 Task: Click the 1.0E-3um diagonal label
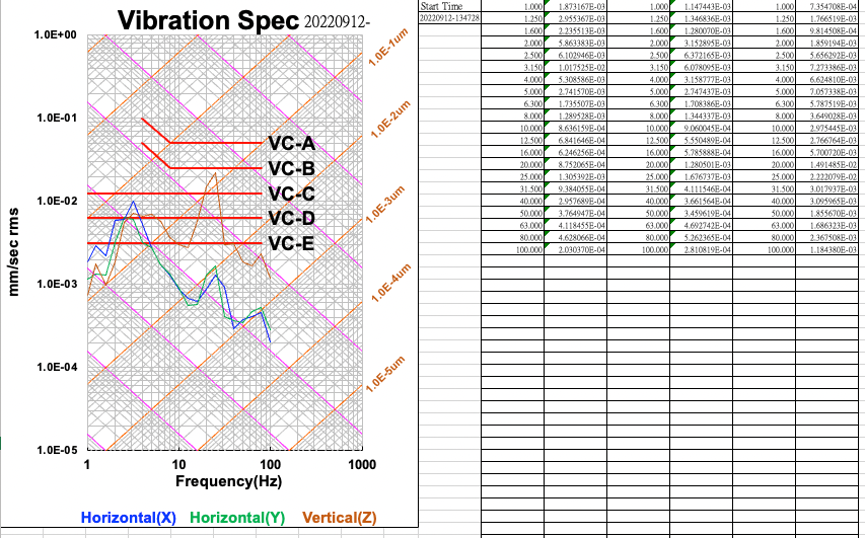coord(386,204)
